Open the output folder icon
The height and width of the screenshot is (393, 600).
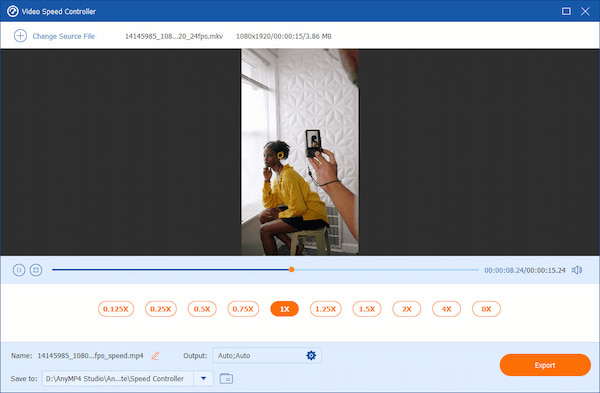click(x=226, y=378)
